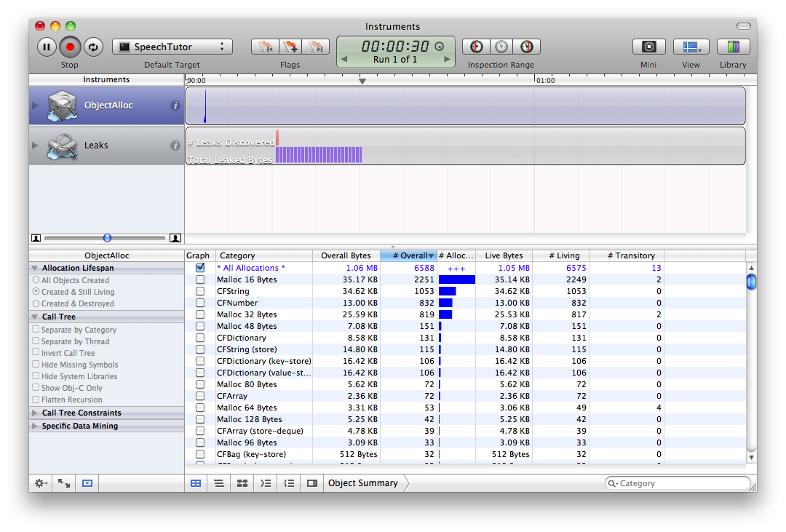The image size is (786, 532).
Task: Switch to Mini mode
Action: pyautogui.click(x=648, y=47)
